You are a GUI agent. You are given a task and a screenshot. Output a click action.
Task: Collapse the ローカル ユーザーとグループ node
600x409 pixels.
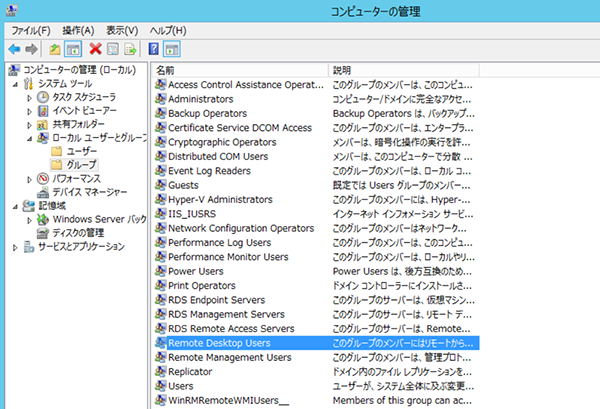pyautogui.click(x=29, y=139)
